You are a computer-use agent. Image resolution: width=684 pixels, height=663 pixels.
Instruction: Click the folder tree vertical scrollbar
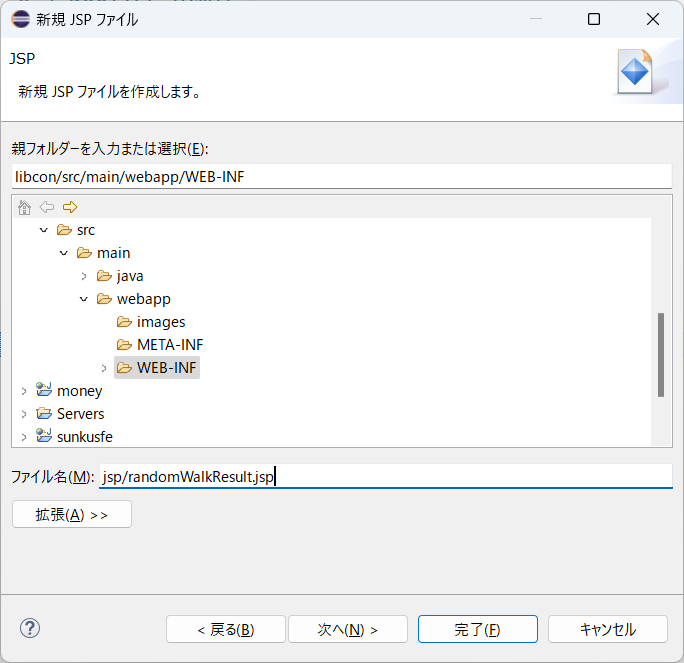point(661,355)
